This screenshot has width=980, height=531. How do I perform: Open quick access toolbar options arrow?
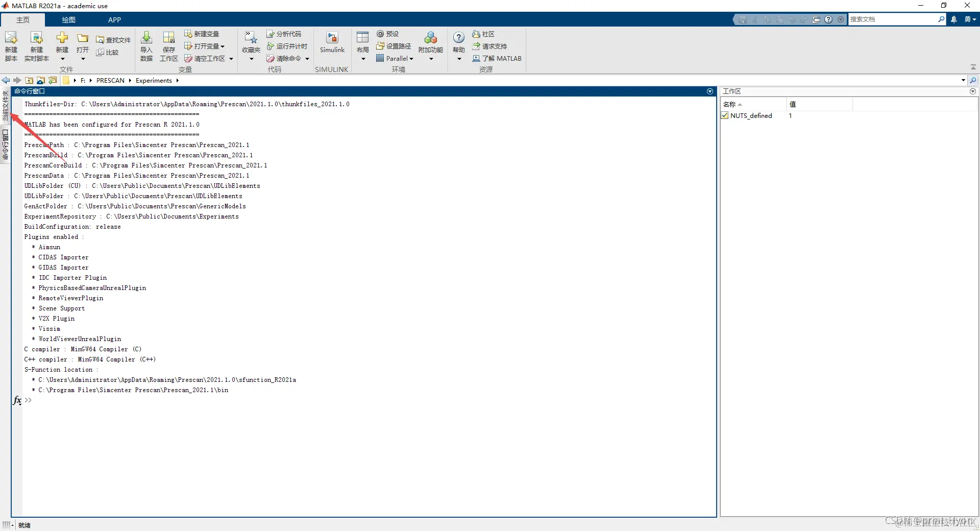point(841,19)
